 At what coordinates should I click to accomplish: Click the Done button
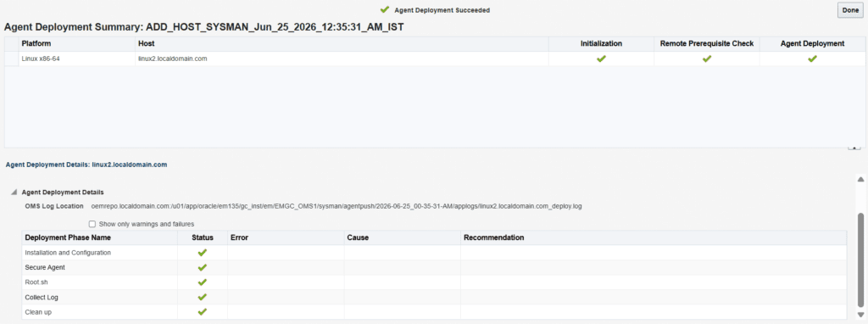point(850,10)
